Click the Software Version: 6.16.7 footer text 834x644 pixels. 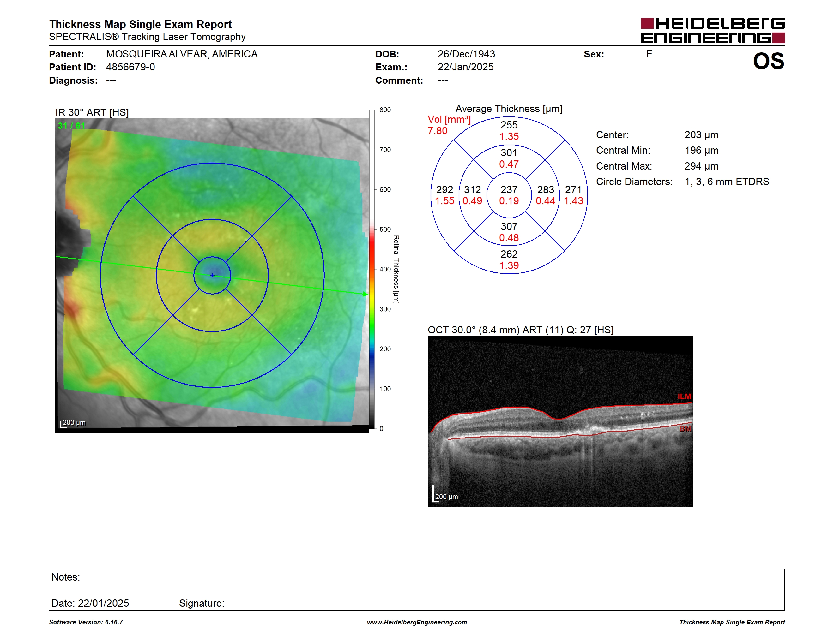coord(86,622)
